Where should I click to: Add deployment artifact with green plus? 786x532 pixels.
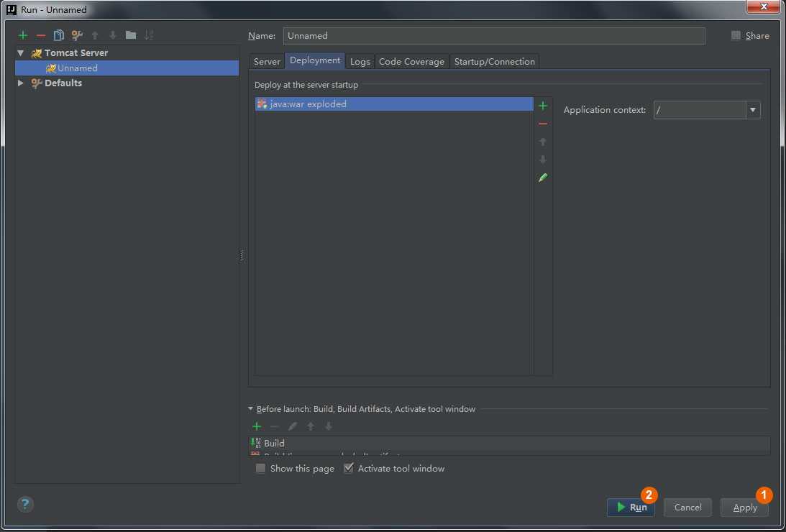pos(543,106)
